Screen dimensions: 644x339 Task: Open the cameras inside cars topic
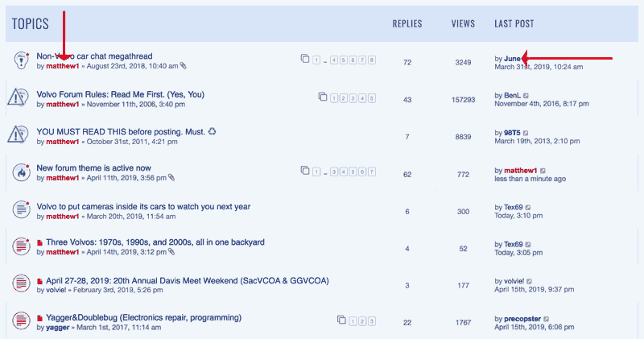(x=143, y=206)
